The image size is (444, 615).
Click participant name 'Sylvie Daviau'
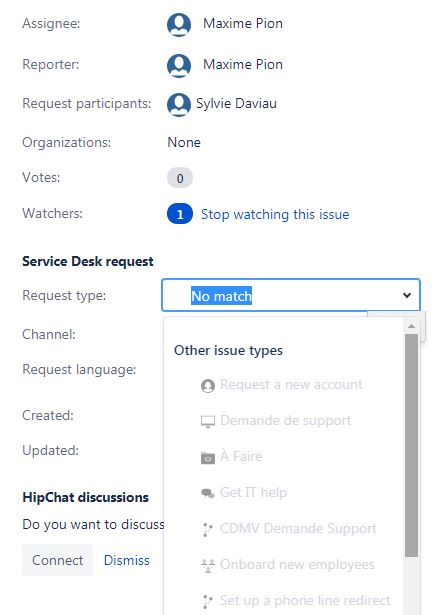tap(236, 104)
